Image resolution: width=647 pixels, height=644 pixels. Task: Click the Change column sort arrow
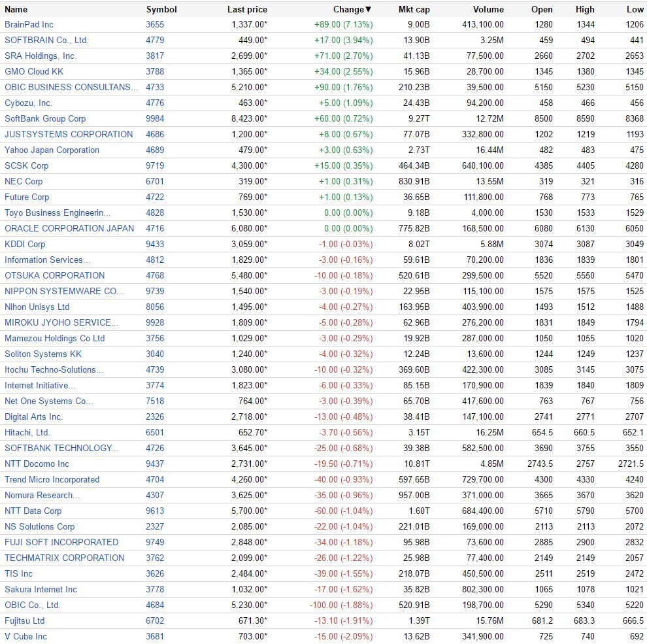369,9
